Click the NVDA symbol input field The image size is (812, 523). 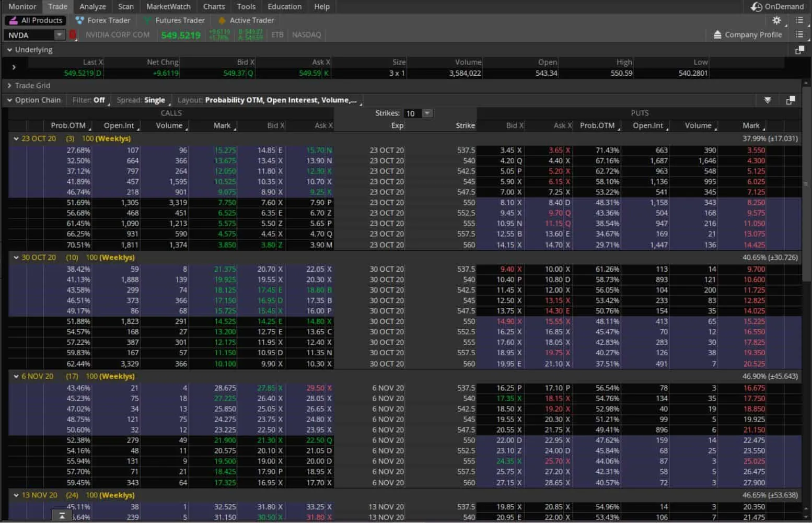click(29, 35)
